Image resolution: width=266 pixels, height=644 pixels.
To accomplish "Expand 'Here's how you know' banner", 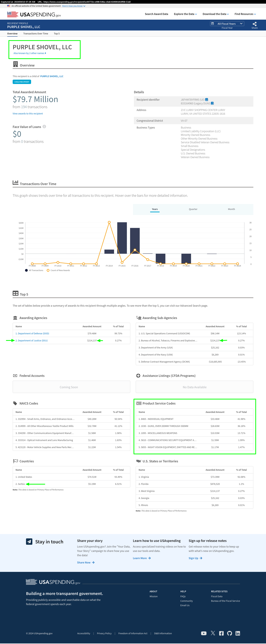I will click(x=74, y=6).
